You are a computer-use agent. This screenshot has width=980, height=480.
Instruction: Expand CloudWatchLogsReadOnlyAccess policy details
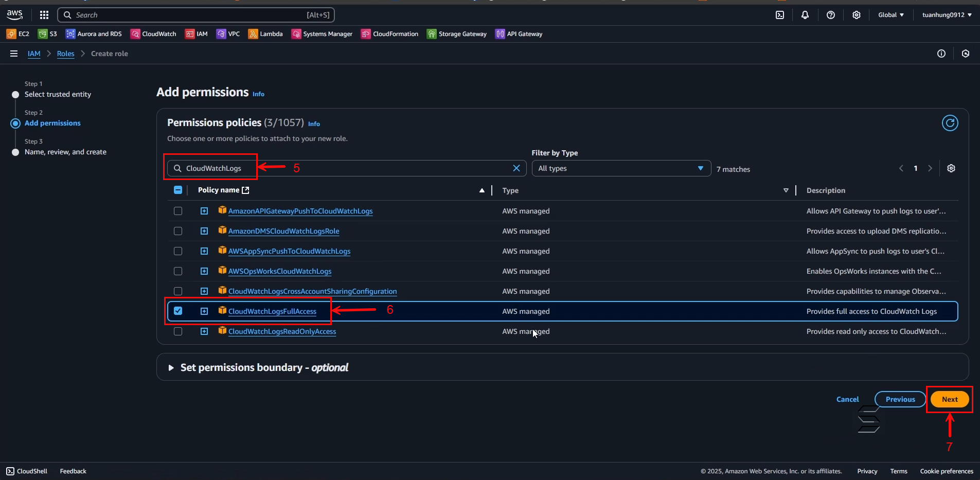(x=204, y=331)
